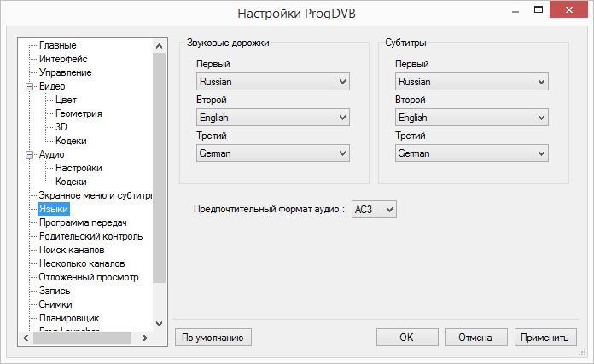
Task: Select Интерфейс in settings tree
Action: coord(63,59)
